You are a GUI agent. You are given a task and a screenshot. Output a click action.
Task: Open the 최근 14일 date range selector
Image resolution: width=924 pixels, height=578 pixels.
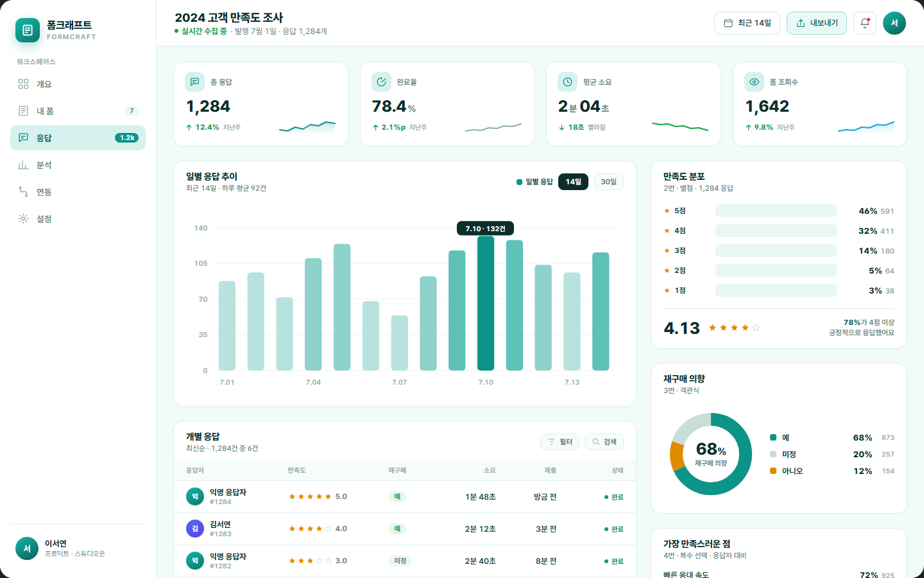747,23
